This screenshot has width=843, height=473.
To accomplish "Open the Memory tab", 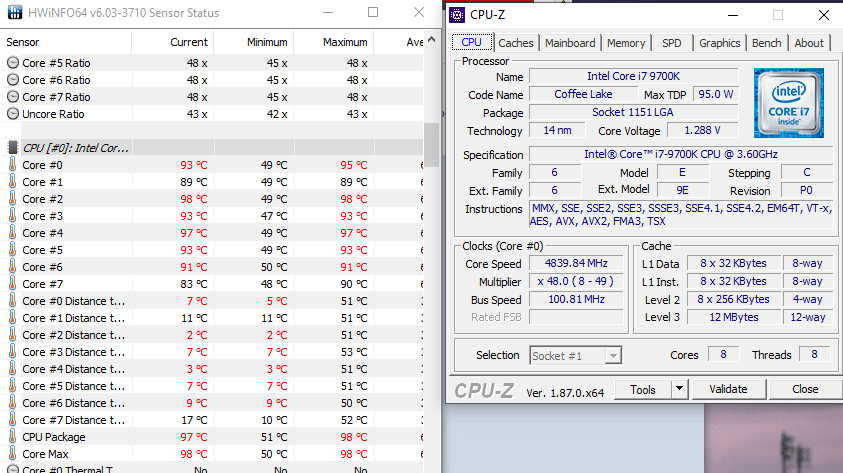I will 626,43.
